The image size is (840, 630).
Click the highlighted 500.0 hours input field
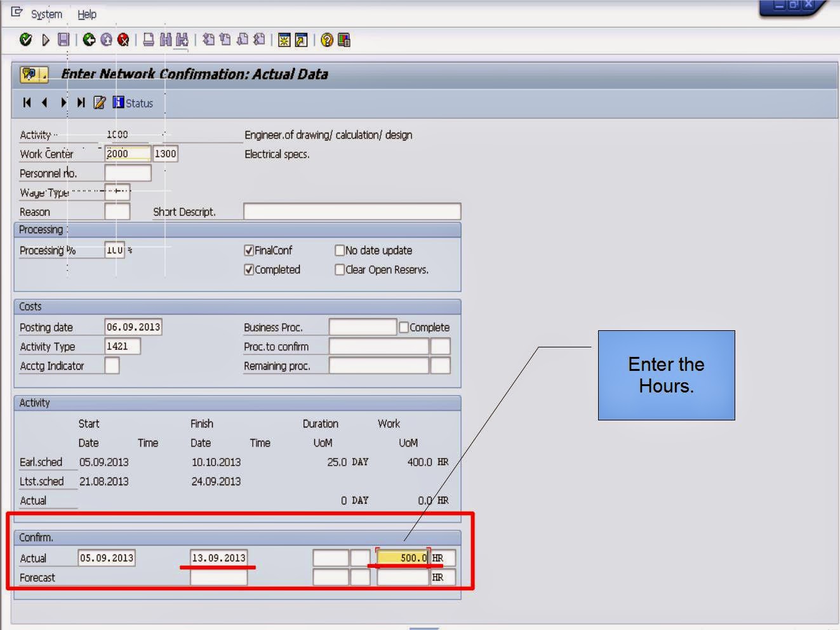click(403, 557)
